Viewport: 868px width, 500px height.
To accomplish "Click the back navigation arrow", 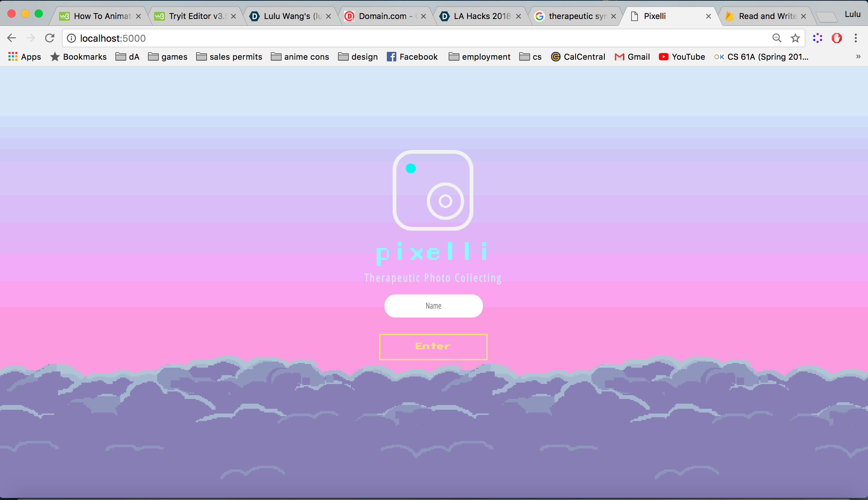I will pyautogui.click(x=12, y=38).
